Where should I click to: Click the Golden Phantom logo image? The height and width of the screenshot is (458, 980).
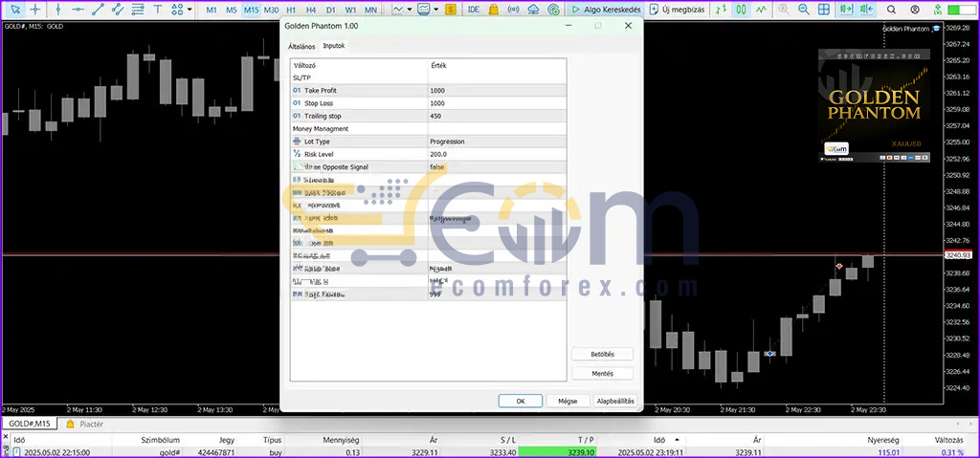pyautogui.click(x=874, y=105)
